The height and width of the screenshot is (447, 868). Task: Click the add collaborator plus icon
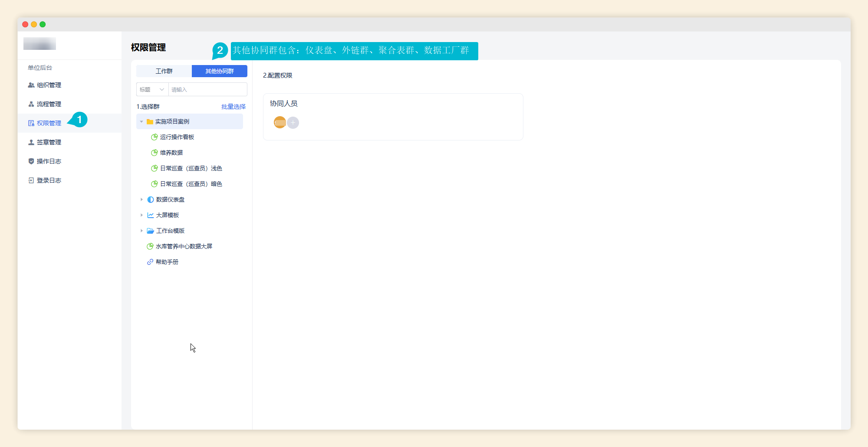point(293,123)
